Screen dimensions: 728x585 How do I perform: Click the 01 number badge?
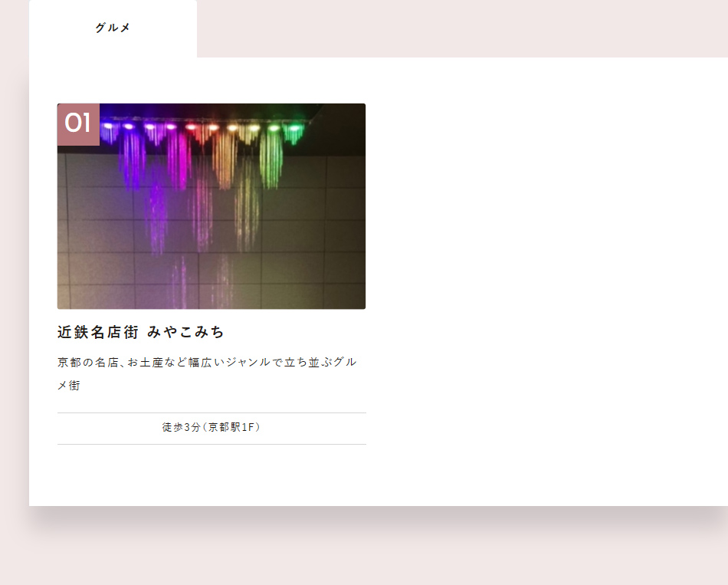pos(78,124)
